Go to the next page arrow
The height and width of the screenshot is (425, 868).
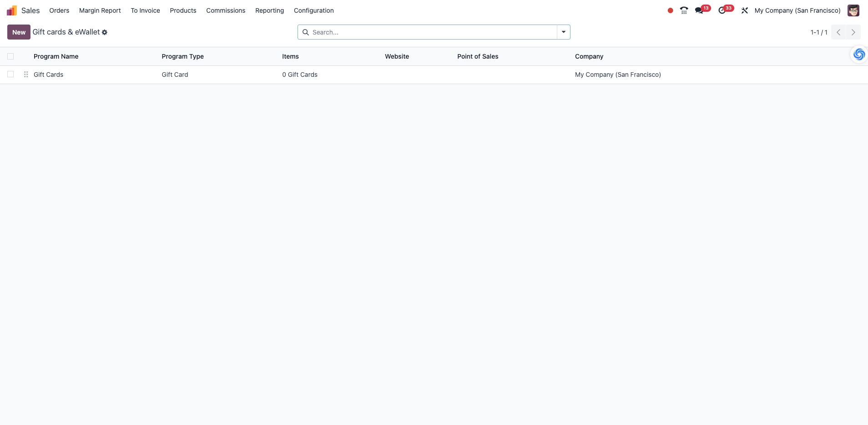click(853, 32)
